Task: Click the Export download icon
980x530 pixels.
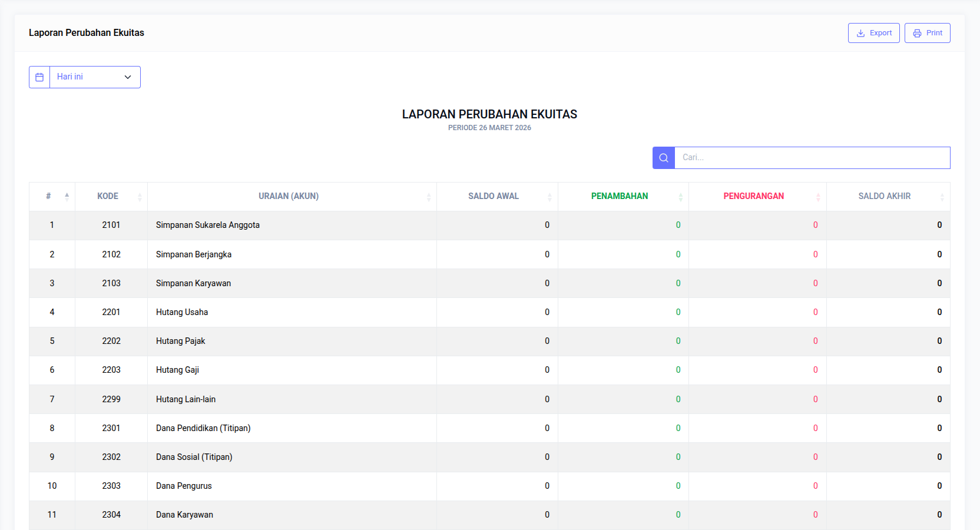Action: [x=860, y=34]
